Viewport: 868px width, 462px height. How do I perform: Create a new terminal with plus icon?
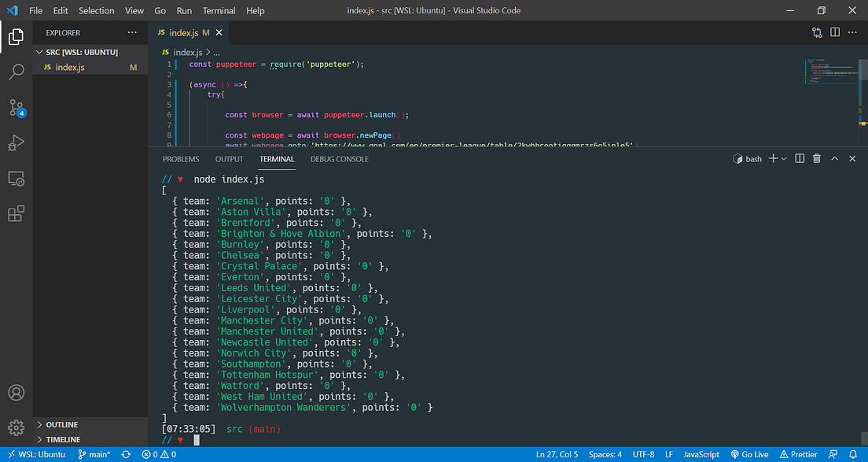tap(774, 159)
